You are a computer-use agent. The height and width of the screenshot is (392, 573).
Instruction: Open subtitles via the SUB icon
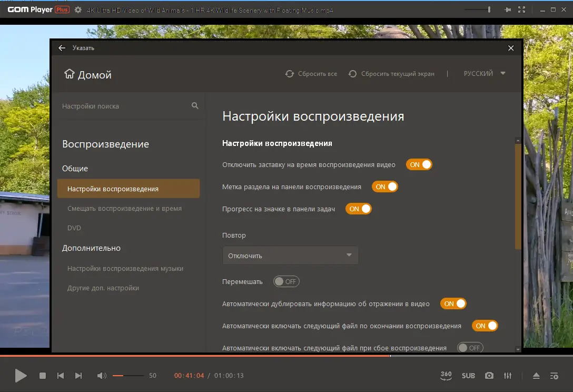point(468,376)
